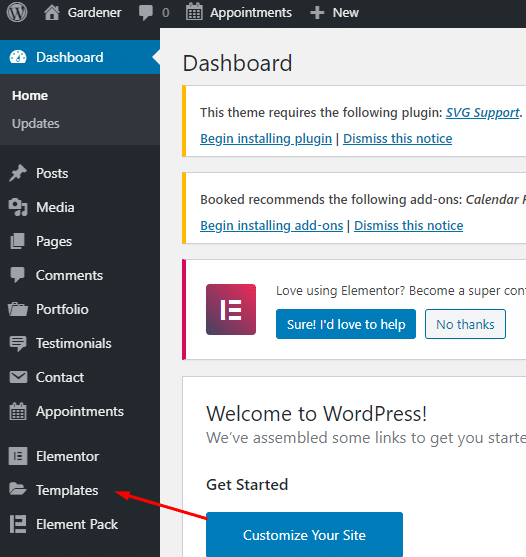Click Sure! I'd love to help button
Viewport: 526px width, 557px height.
pyautogui.click(x=346, y=324)
